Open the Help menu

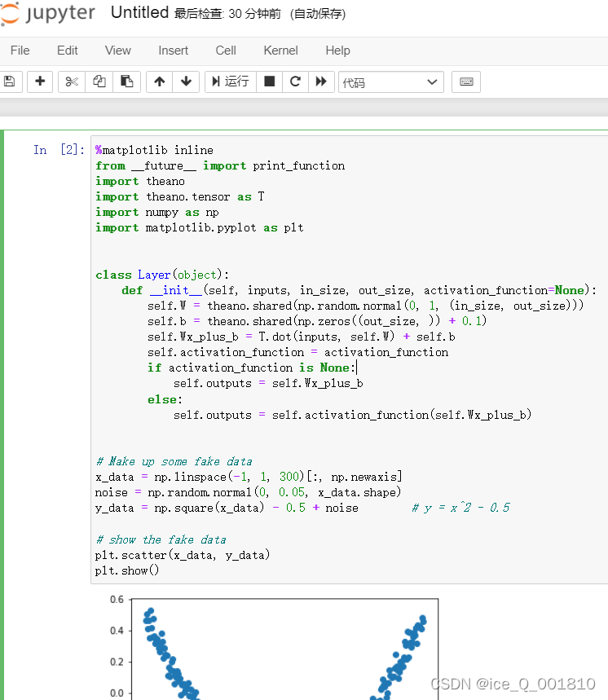tap(338, 51)
